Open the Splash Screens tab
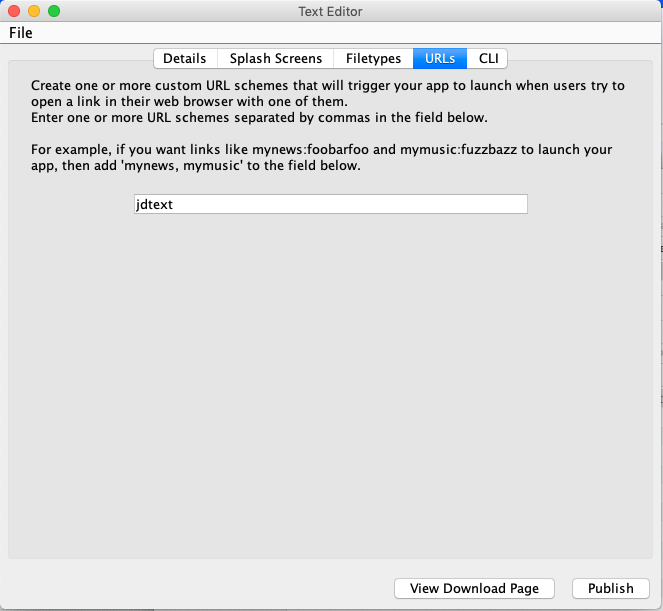 [x=276, y=59]
